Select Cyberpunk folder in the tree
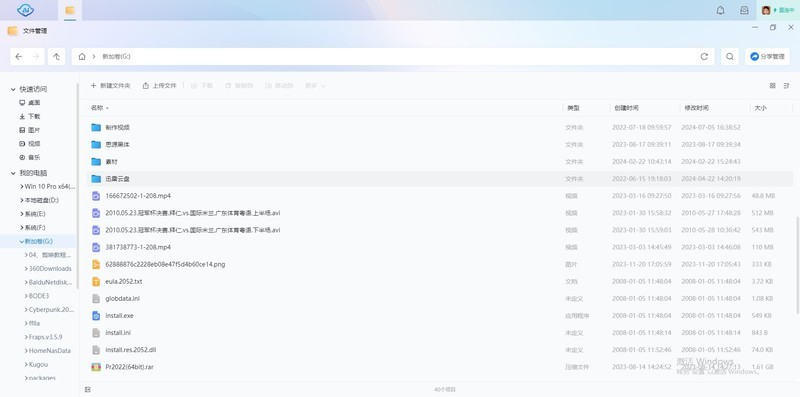800x397 pixels. (51, 310)
